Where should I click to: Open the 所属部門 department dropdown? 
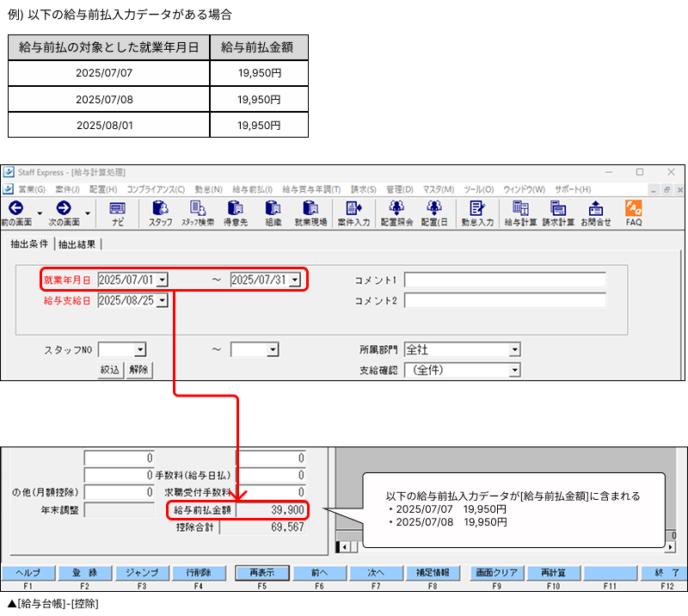coord(516,349)
